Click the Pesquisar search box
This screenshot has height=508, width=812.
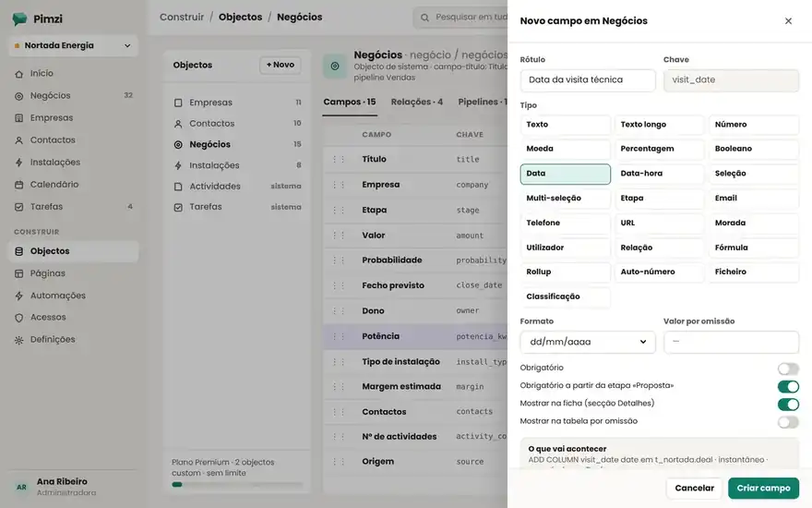[x=460, y=18]
